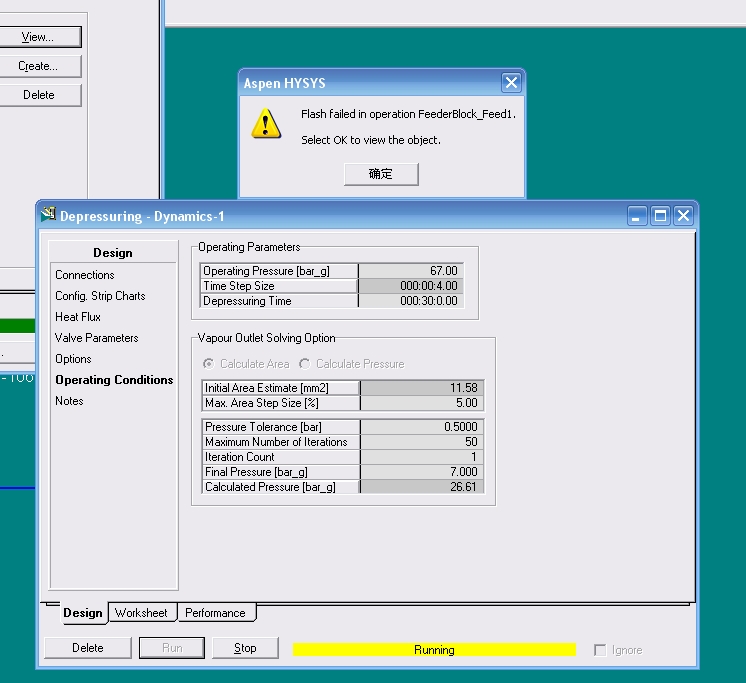The width and height of the screenshot is (746, 683).
Task: Click the Design header in the page list
Action: pos(113,253)
